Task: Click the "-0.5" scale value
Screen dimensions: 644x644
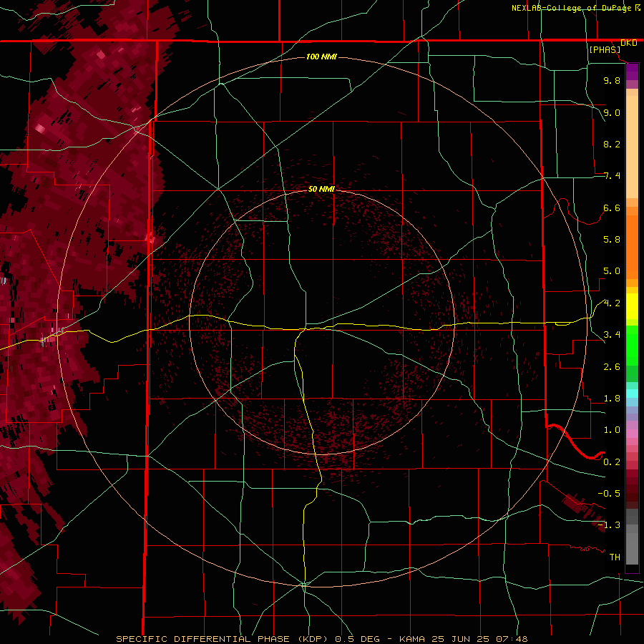Action: (x=609, y=493)
